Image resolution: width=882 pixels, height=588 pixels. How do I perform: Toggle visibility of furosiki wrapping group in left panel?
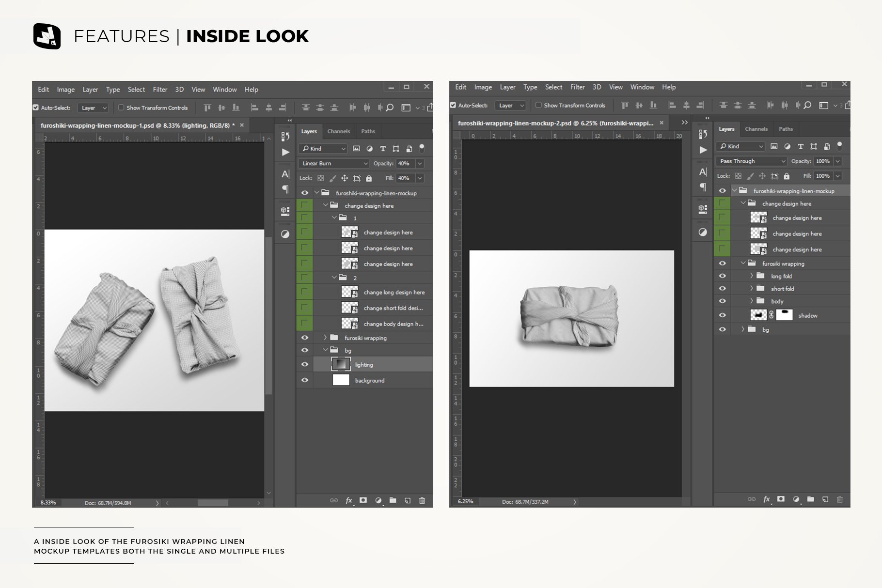[x=305, y=338]
